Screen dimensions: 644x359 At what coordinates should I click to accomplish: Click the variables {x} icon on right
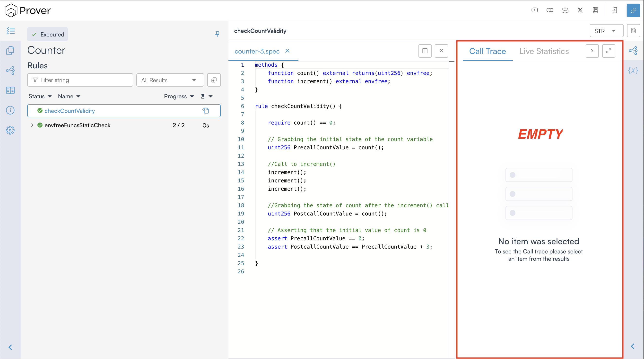(633, 70)
